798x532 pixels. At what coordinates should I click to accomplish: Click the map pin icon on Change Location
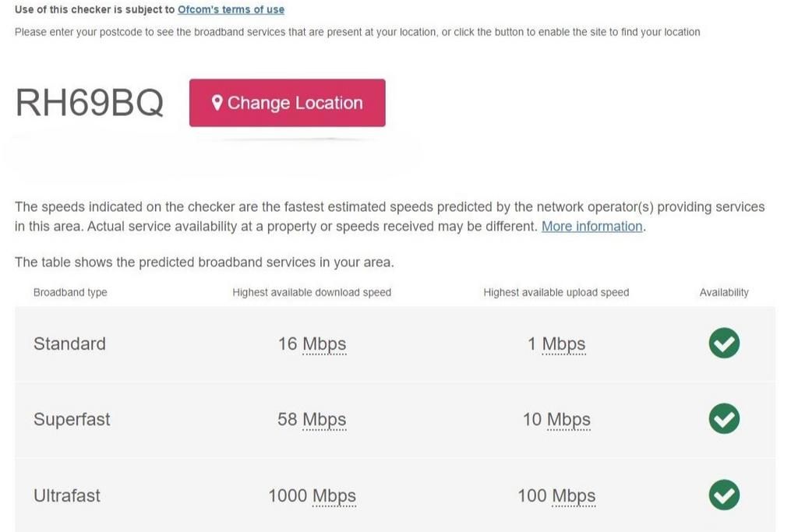217,103
